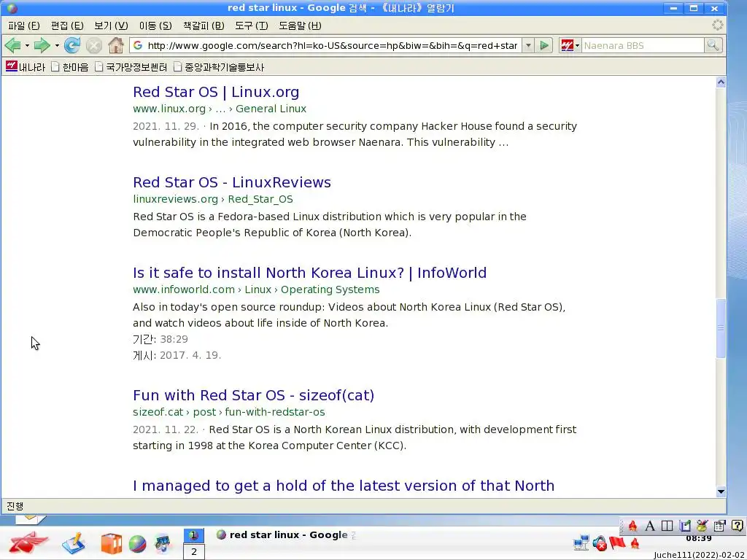Click the notepad with green pen input toolbar icon
Screen dimensions: 747x560
tap(685, 526)
